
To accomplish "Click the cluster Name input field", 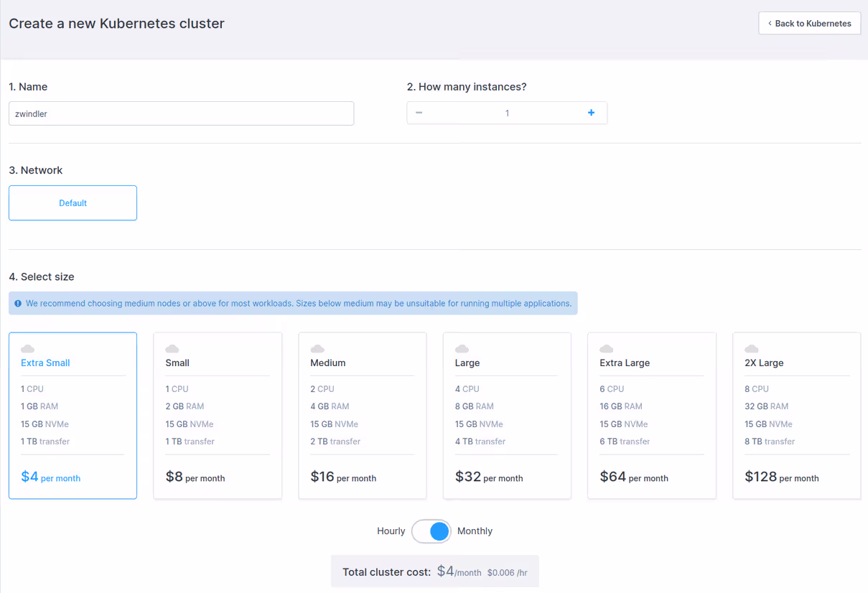I will [181, 113].
